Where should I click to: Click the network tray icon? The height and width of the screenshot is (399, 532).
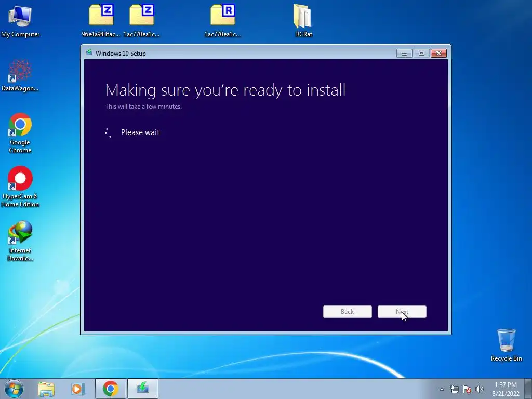coord(454,389)
